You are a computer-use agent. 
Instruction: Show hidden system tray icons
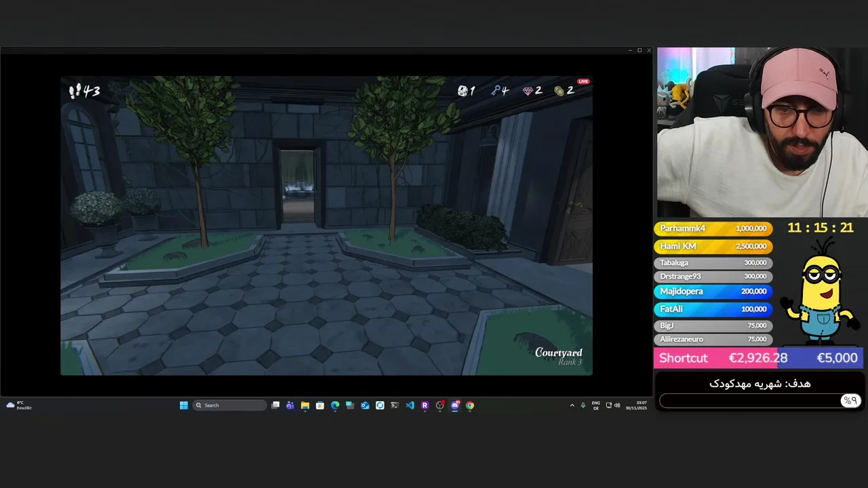tap(572, 405)
